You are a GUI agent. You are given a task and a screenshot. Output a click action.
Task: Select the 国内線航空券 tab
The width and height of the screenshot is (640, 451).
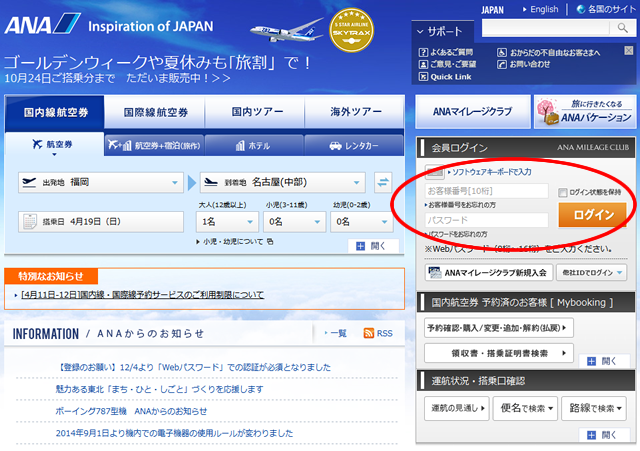tap(55, 112)
